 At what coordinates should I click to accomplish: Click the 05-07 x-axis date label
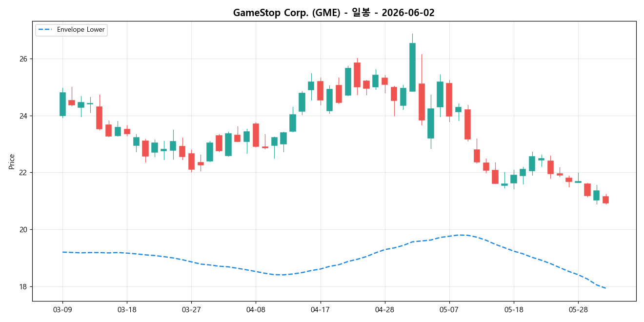(x=449, y=310)
